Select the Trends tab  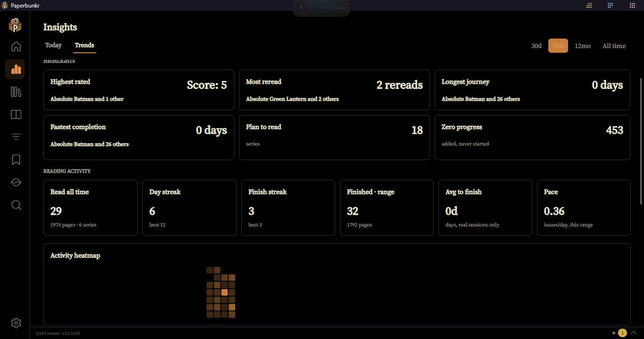(x=84, y=45)
